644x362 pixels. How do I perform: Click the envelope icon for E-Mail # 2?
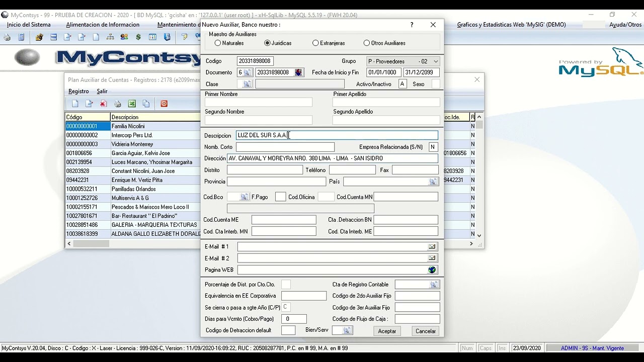click(x=432, y=258)
